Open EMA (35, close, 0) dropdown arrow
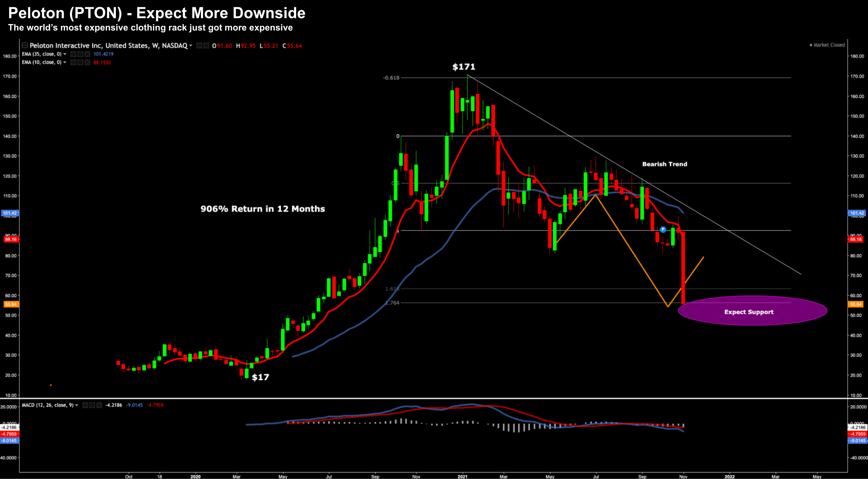 tap(65, 54)
